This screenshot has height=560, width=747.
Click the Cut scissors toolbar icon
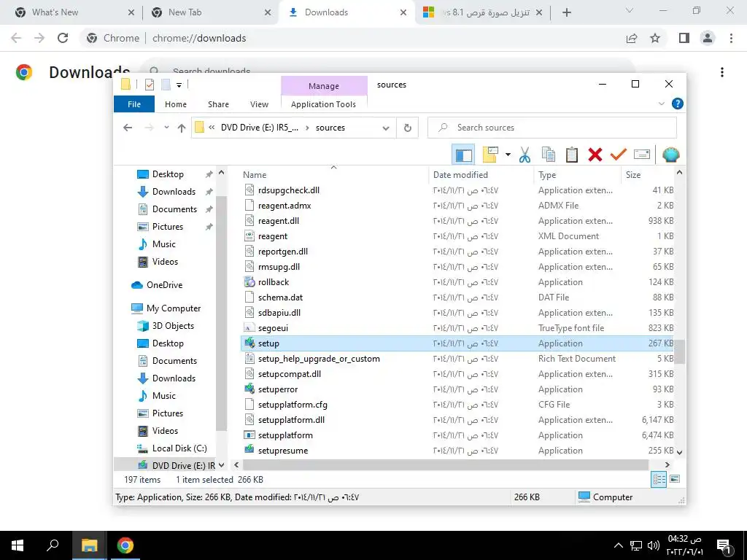pos(525,155)
